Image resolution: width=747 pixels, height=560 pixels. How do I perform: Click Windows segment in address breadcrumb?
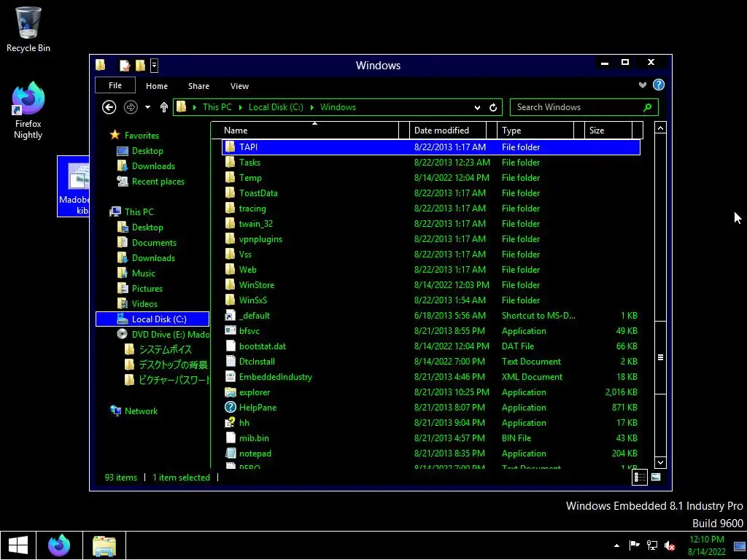(x=338, y=107)
